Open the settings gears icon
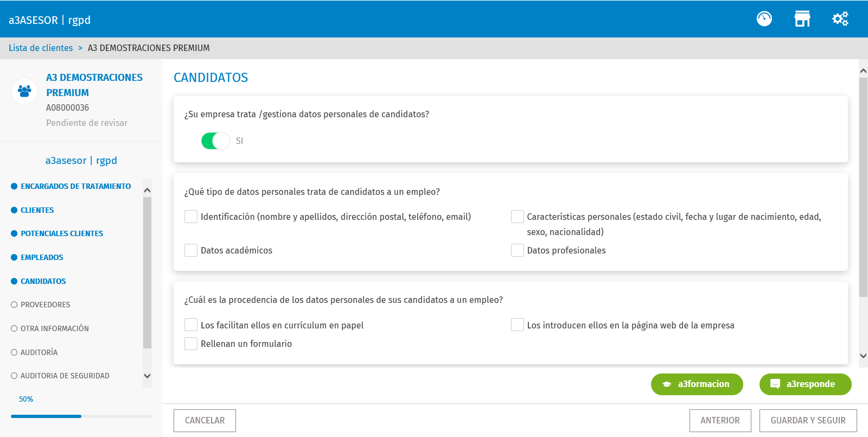 pyautogui.click(x=840, y=19)
